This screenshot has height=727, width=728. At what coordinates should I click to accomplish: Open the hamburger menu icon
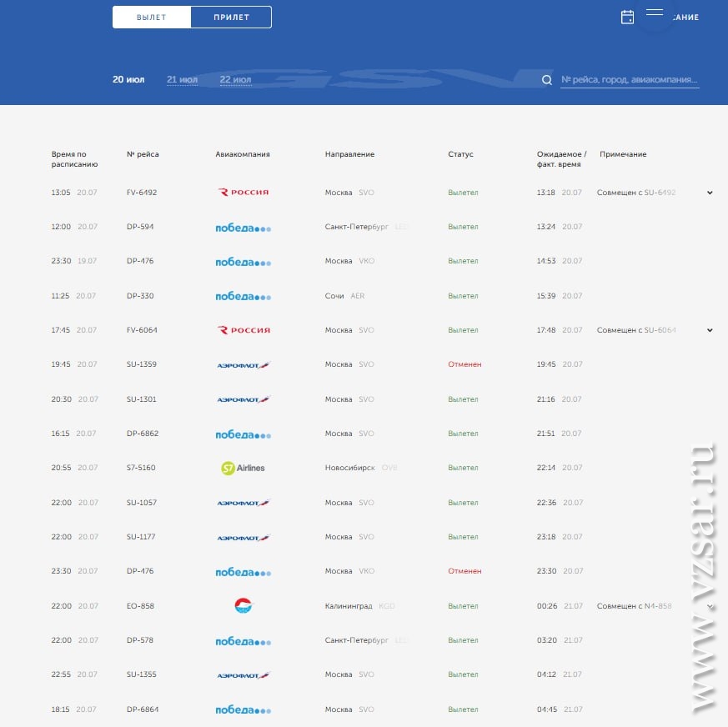pyautogui.click(x=654, y=13)
